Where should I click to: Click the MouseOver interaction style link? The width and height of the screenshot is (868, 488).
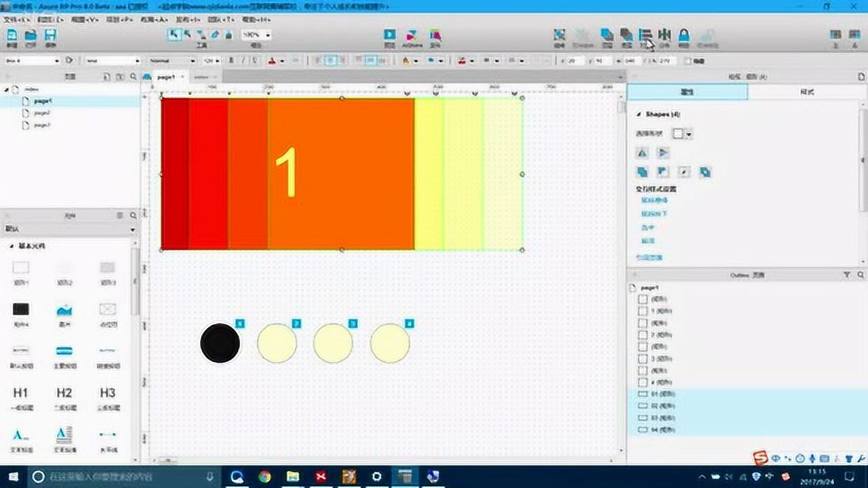pos(654,200)
